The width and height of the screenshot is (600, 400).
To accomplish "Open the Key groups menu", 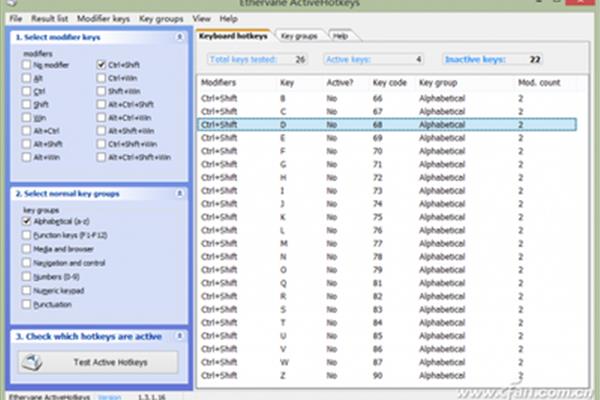I will pos(161,18).
